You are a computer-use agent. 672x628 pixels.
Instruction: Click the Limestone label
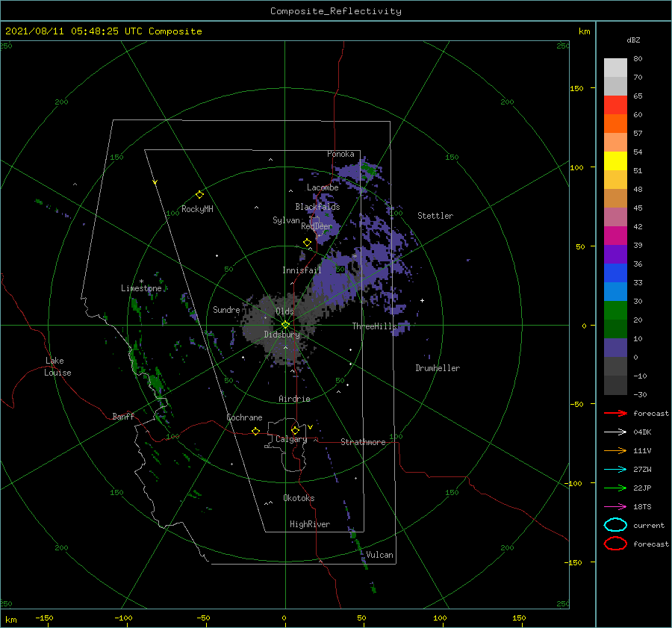(x=141, y=288)
